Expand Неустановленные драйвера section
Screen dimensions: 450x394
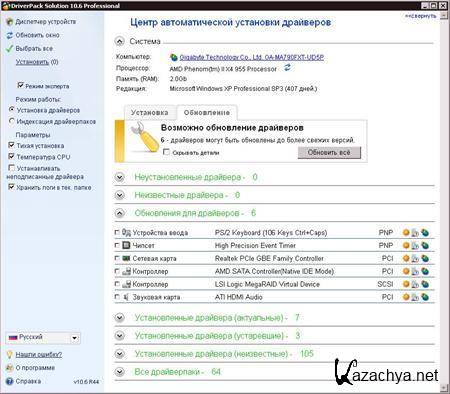[119, 177]
